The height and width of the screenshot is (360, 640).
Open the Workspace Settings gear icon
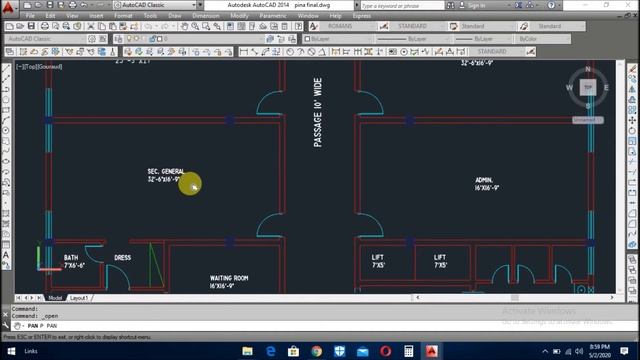[x=92, y=39]
